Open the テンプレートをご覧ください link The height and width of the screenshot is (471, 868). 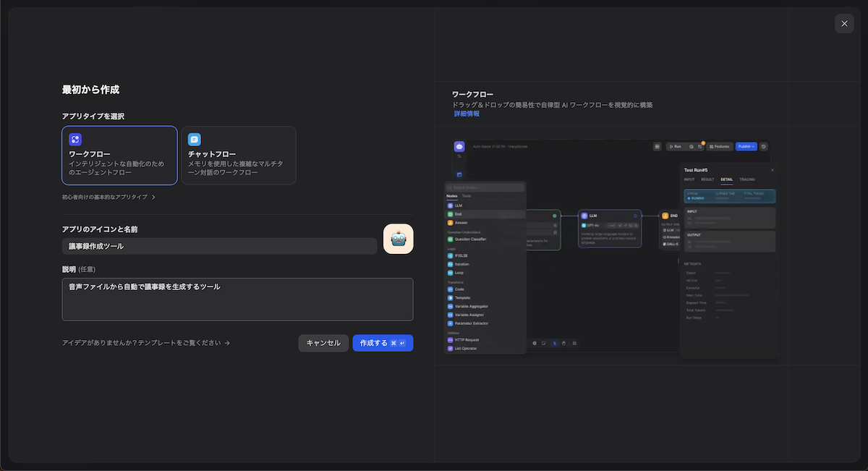click(146, 343)
